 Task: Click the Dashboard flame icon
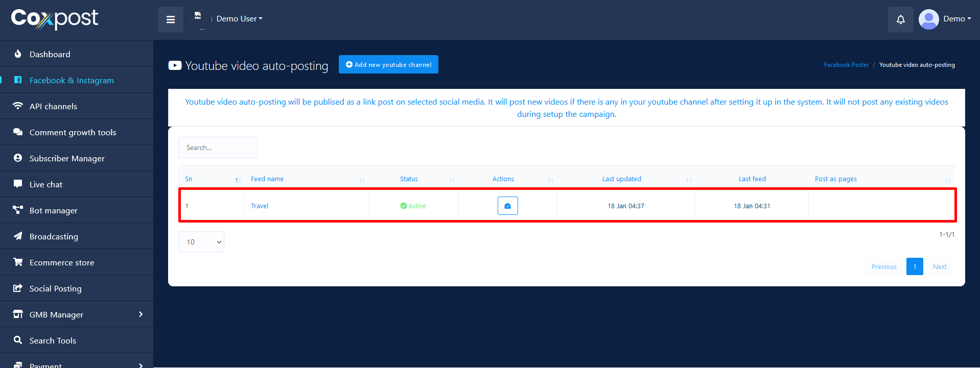(x=18, y=54)
